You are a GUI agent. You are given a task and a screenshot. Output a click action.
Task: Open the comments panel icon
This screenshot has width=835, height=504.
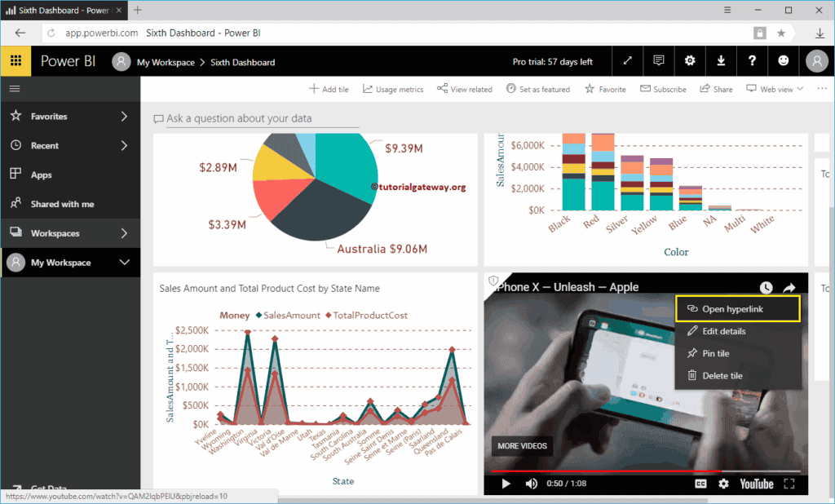click(x=658, y=60)
